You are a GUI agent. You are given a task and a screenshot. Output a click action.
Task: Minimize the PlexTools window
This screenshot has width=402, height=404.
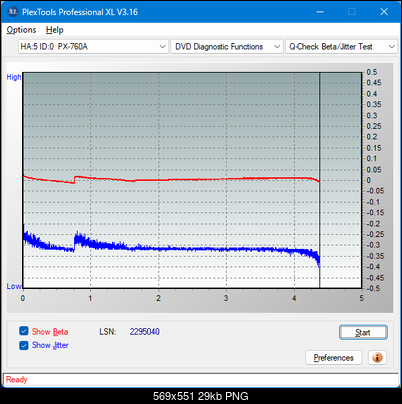(x=320, y=12)
